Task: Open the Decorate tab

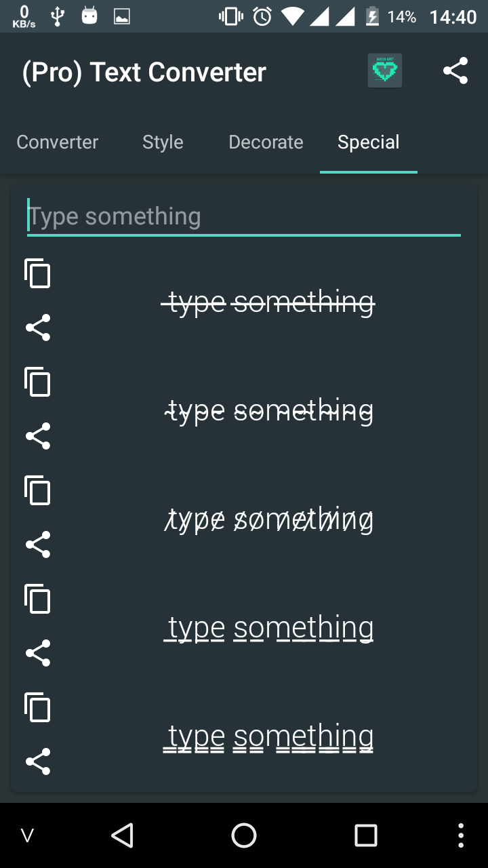Action: point(266,142)
